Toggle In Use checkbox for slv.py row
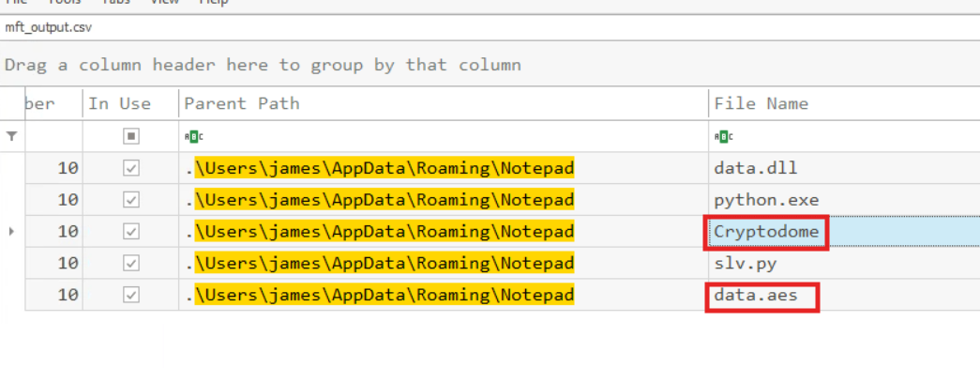980x368 pixels. [x=130, y=264]
